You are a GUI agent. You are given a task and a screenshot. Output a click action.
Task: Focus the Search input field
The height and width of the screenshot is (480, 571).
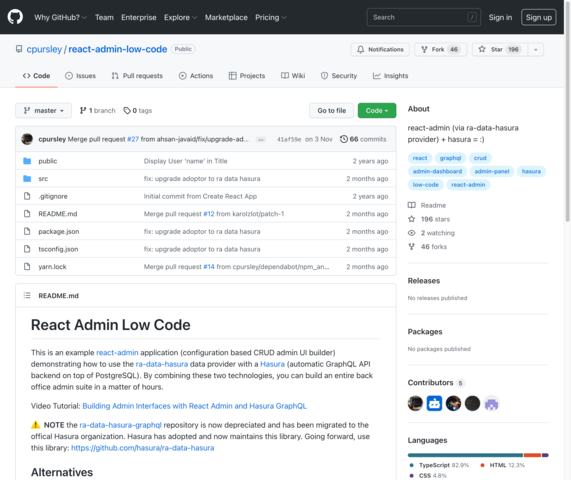pyautogui.click(x=424, y=17)
